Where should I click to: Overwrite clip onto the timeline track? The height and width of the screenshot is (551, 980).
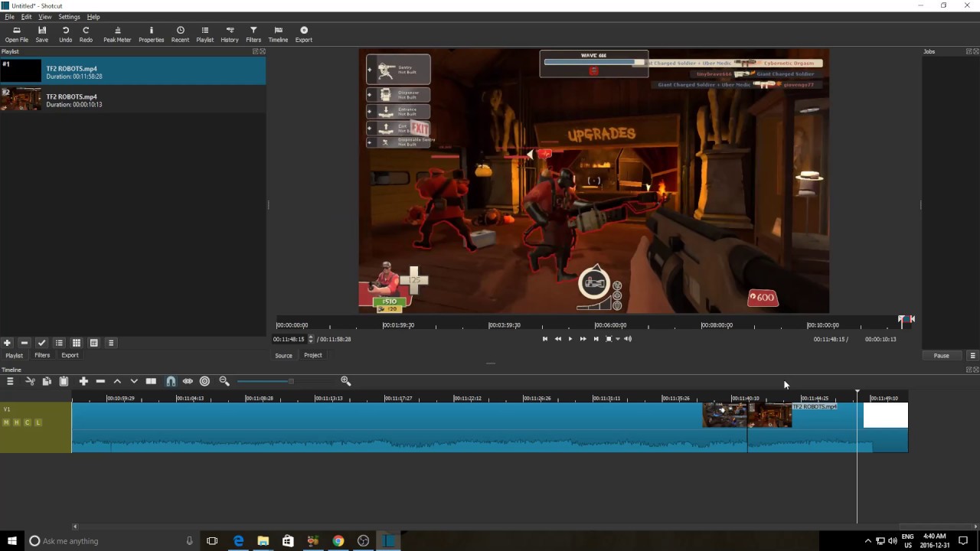pos(134,381)
